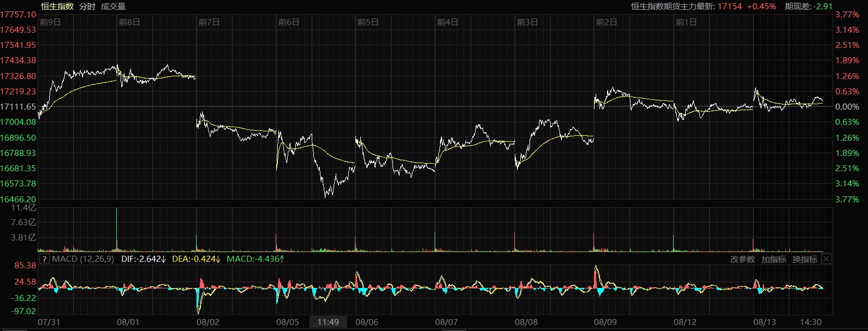
Task: Select the 前3日 day marker
Action: [x=527, y=22]
